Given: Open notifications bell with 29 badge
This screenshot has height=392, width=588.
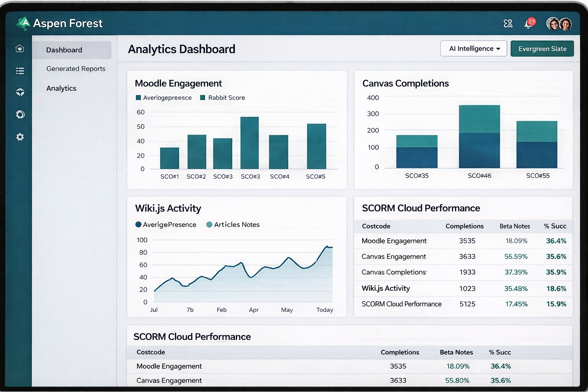Looking at the screenshot, I should coord(529,24).
